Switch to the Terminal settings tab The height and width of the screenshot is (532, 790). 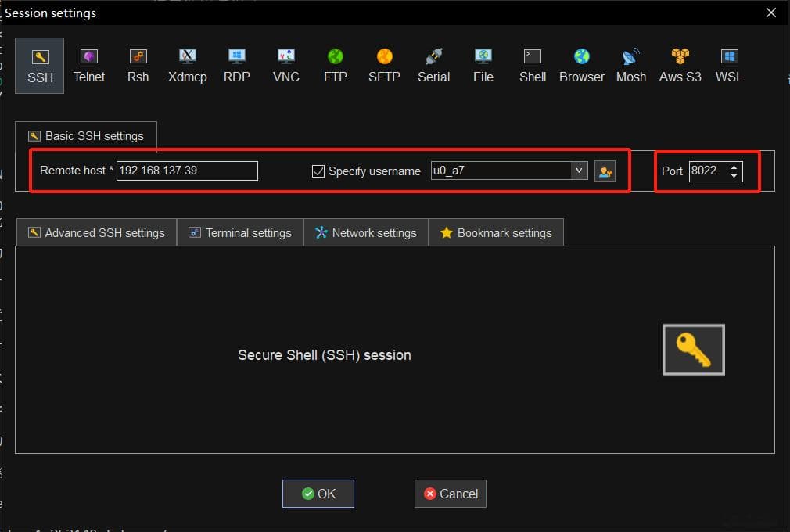tap(240, 233)
